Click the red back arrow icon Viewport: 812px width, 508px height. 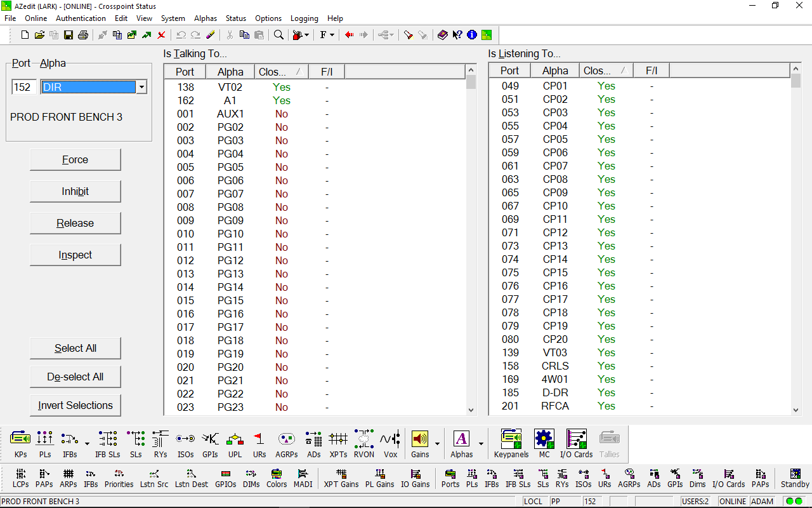tap(350, 35)
